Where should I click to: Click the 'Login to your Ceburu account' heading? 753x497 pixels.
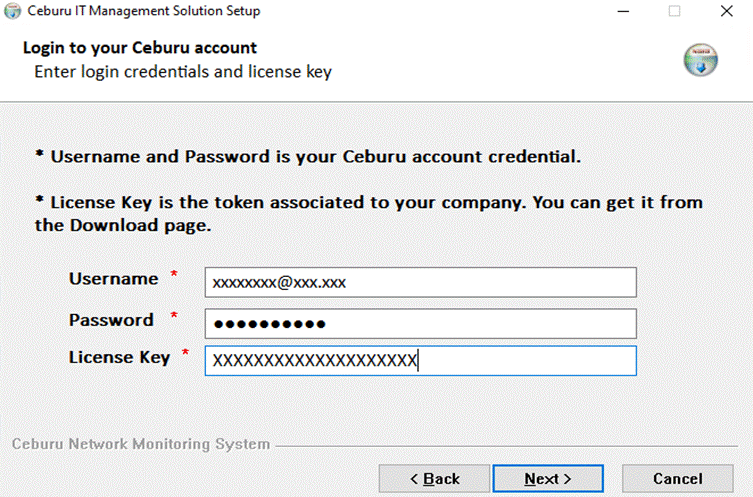tap(140, 48)
